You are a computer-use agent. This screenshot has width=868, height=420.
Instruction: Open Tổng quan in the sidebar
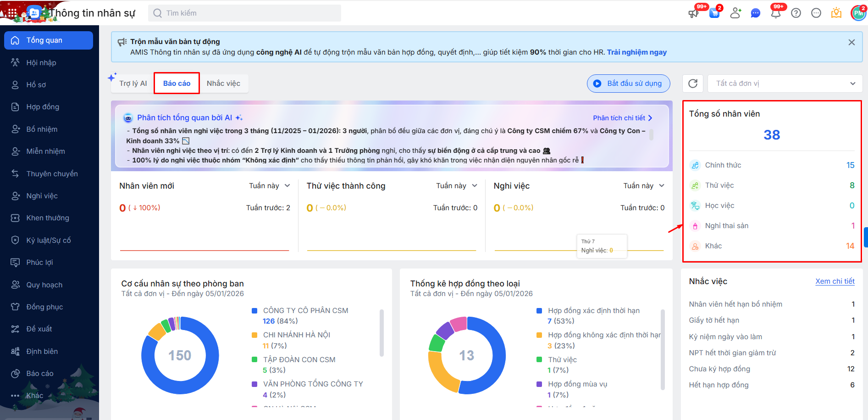click(x=49, y=40)
